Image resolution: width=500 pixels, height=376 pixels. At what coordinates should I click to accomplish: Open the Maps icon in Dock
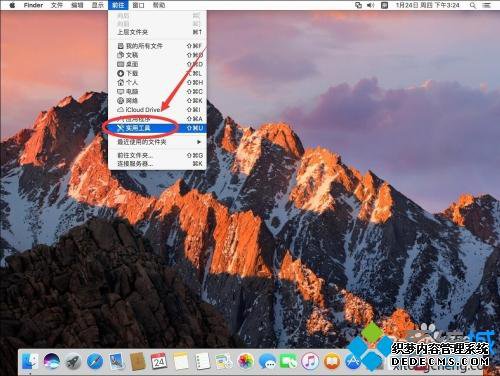(x=224, y=361)
